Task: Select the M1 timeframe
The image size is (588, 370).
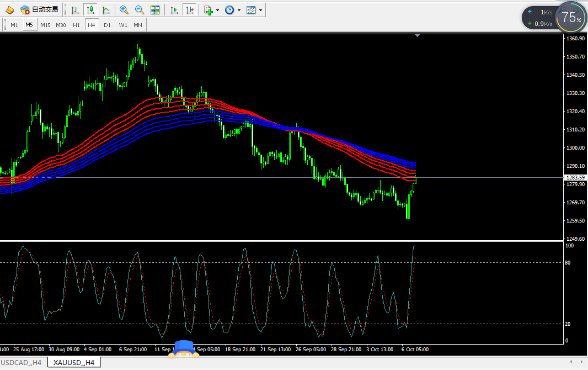Action: (x=14, y=25)
